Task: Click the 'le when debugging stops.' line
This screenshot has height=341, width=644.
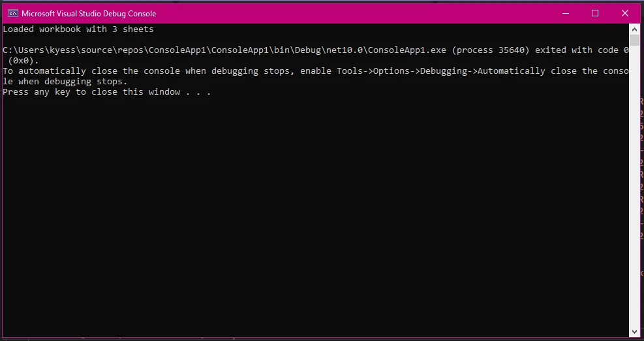Action: (x=65, y=82)
